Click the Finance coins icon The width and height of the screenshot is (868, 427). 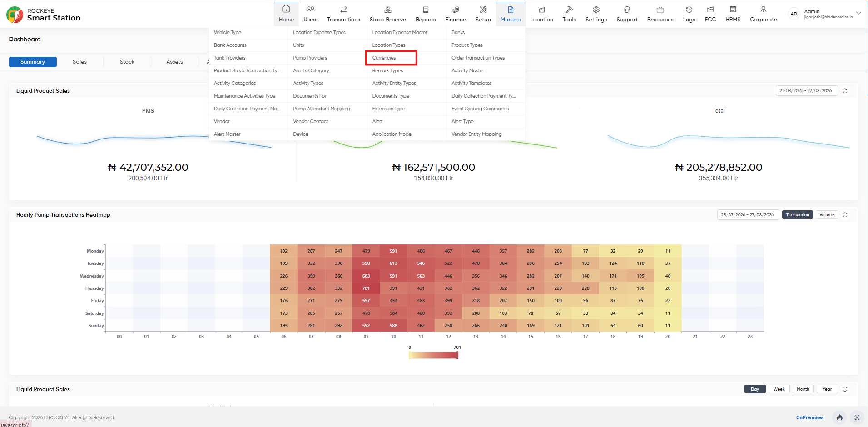456,10
